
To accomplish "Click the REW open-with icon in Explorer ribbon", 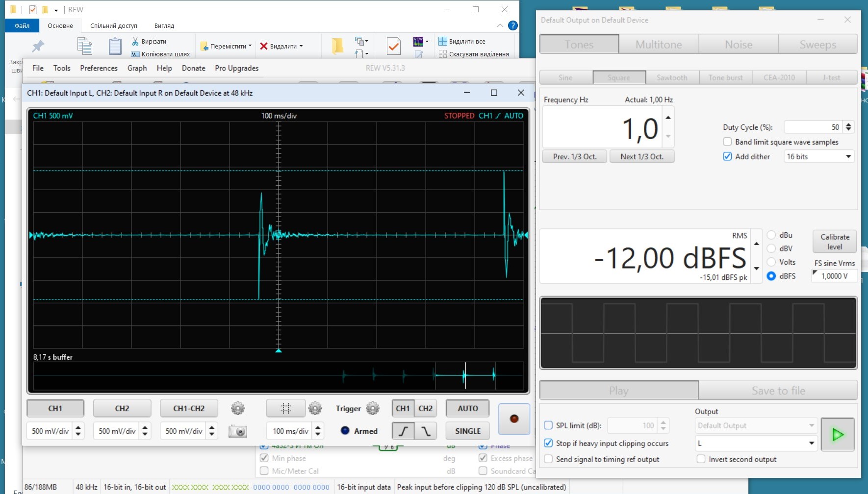I will click(418, 41).
